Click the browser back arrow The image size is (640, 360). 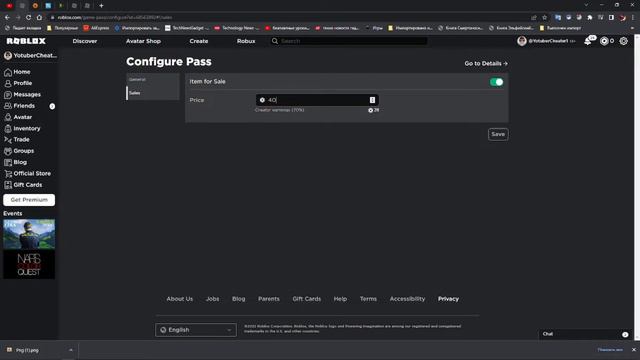7,18
